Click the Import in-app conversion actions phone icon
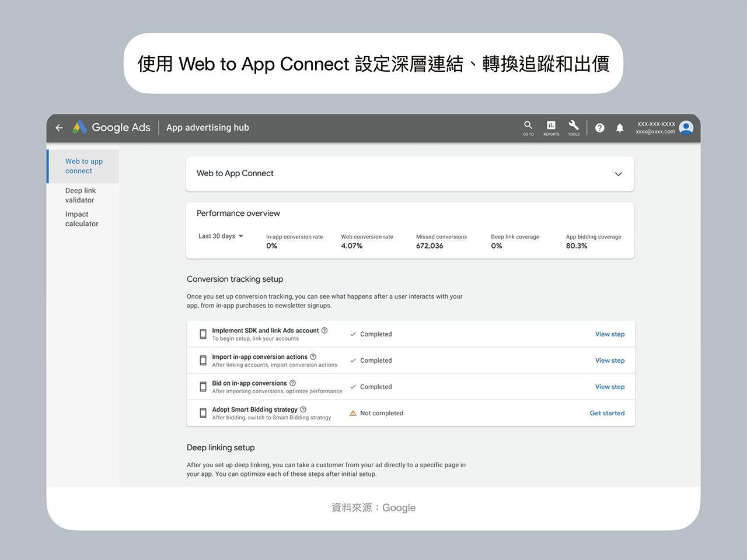This screenshot has height=560, width=747. click(x=203, y=360)
